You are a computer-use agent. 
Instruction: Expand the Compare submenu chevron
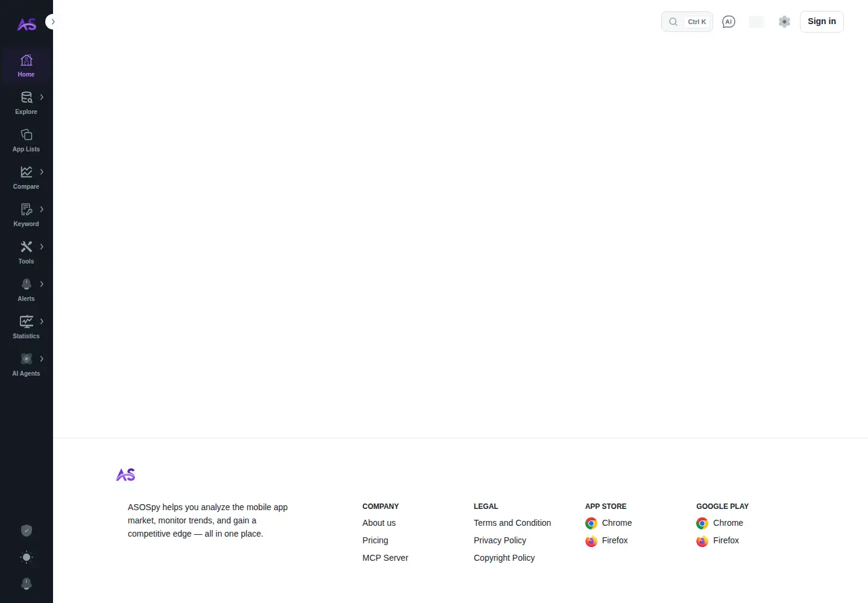click(42, 172)
